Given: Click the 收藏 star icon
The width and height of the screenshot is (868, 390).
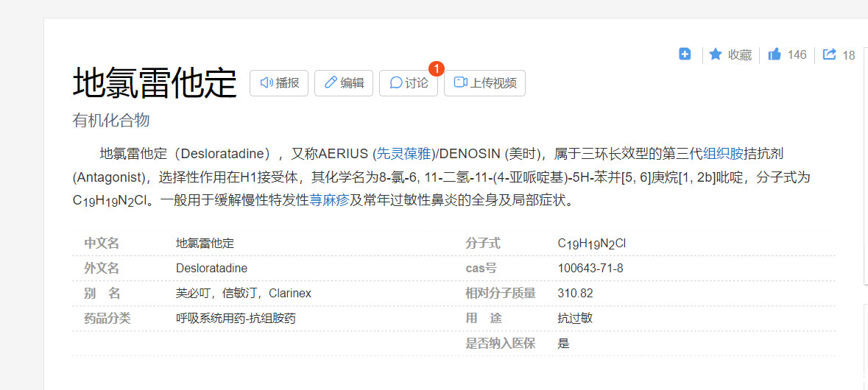Looking at the screenshot, I should [716, 54].
